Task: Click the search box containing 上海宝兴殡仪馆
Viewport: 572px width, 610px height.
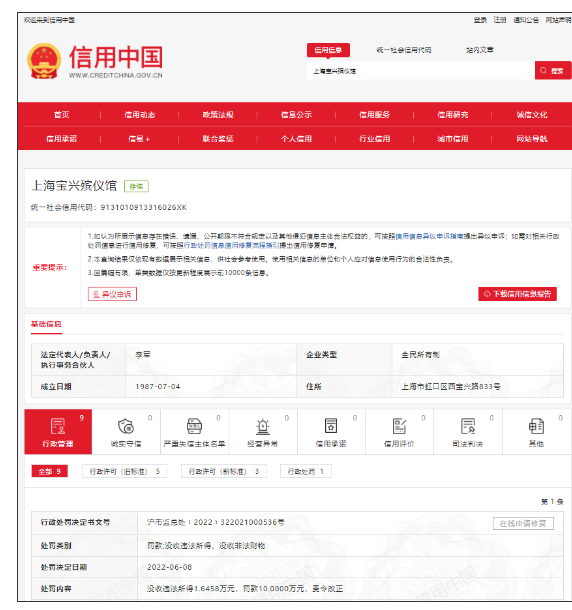Action: pyautogui.click(x=421, y=70)
